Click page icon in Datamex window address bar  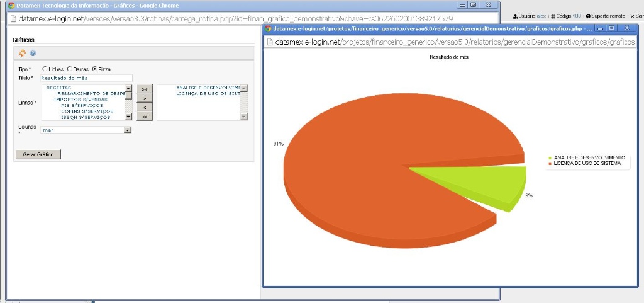(13, 19)
